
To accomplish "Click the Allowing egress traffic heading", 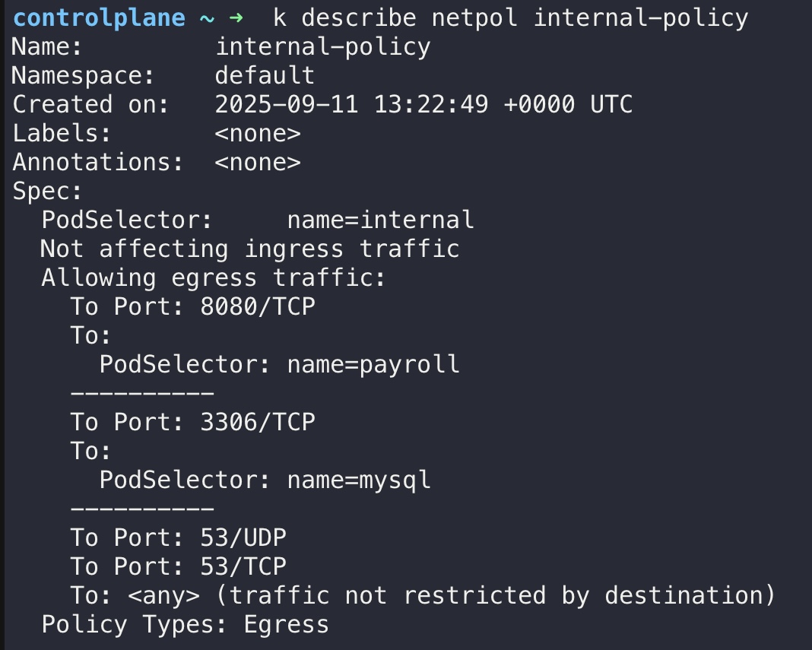I will (x=214, y=278).
